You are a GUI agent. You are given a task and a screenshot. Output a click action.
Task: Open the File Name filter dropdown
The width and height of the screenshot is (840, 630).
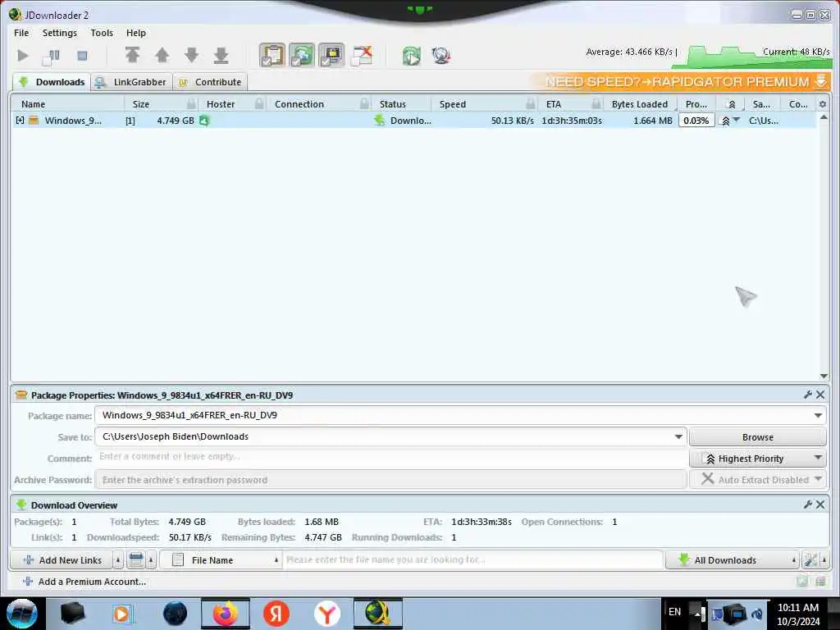[221, 559]
